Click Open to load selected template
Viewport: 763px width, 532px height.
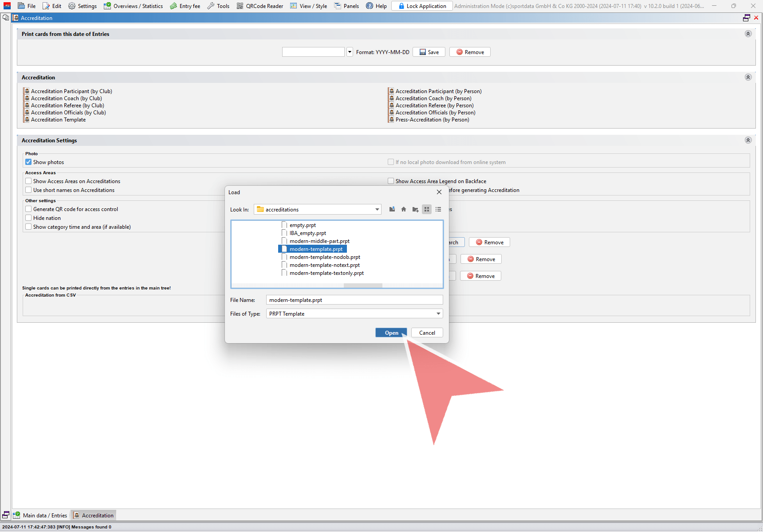pyautogui.click(x=391, y=333)
